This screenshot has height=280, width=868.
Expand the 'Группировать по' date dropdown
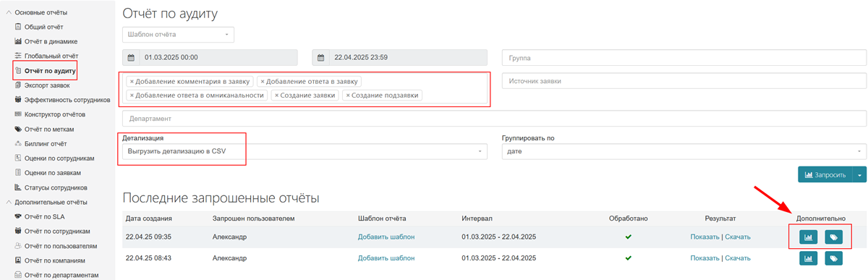pyautogui.click(x=684, y=151)
